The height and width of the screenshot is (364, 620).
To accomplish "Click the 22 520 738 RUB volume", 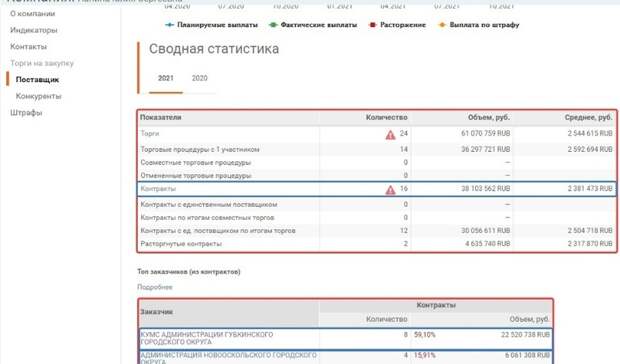I will 525,335.
